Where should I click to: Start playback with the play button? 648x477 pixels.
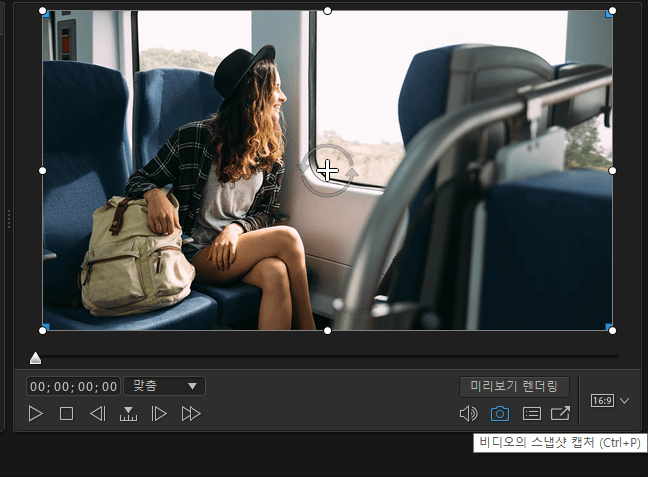[x=36, y=414]
